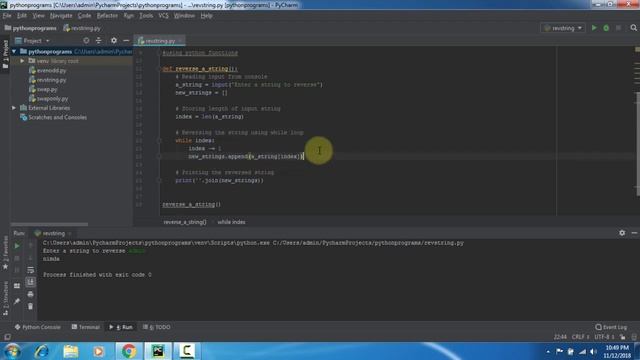Click reverse_a_string() breadcrumb below the editor
Screen dimensions: 640x360
pyautogui.click(x=184, y=222)
